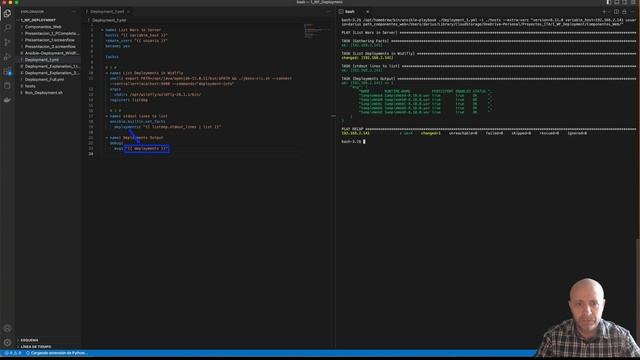
Task: Click 'Cargando extensión de Python' status item
Action: coord(56,353)
